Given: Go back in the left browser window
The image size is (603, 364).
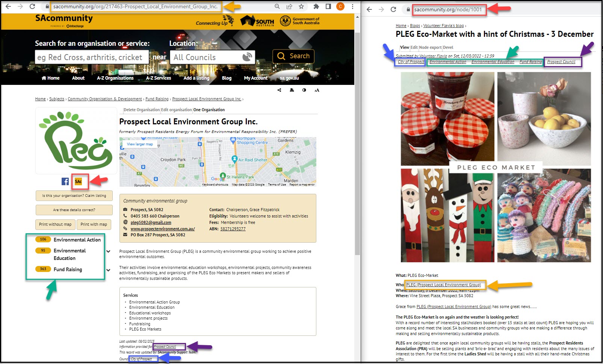Looking at the screenshot, I should click(8, 6).
